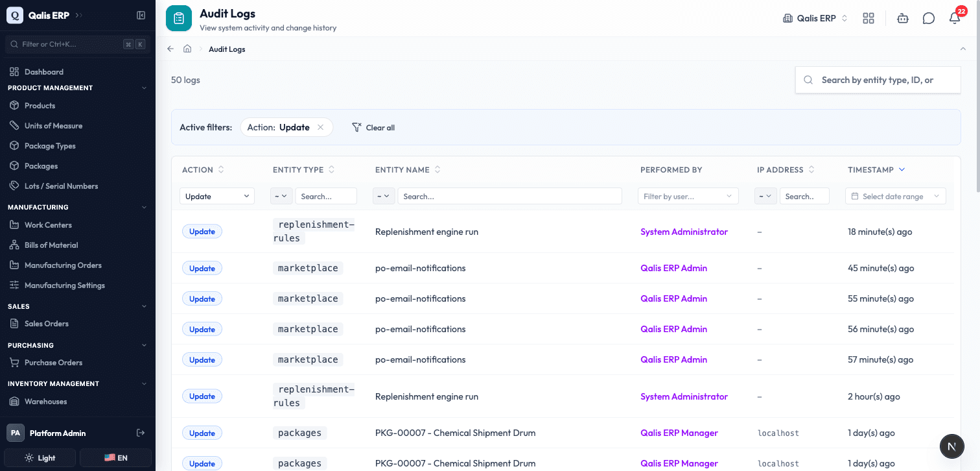980x471 pixels.
Task: Focus the Entity Name search input
Action: click(509, 196)
